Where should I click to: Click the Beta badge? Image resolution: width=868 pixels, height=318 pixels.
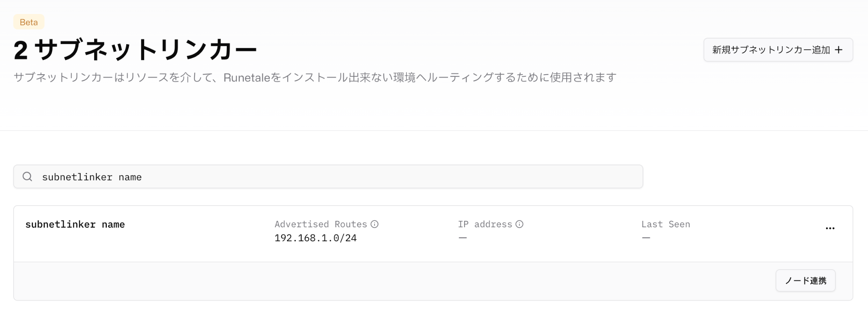[x=29, y=22]
